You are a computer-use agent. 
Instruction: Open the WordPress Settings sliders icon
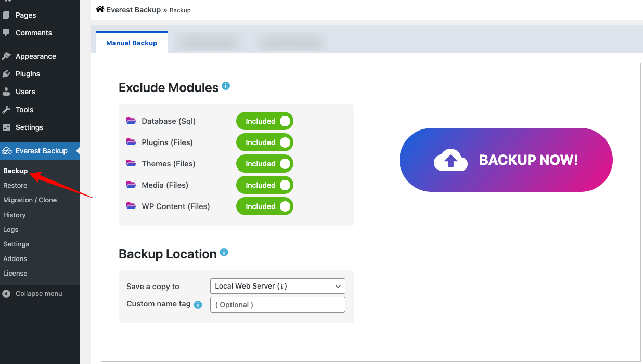pos(6,127)
